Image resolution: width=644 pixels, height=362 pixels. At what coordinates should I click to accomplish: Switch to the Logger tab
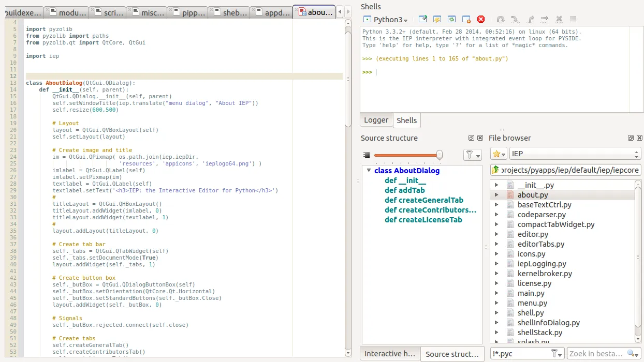point(376,120)
